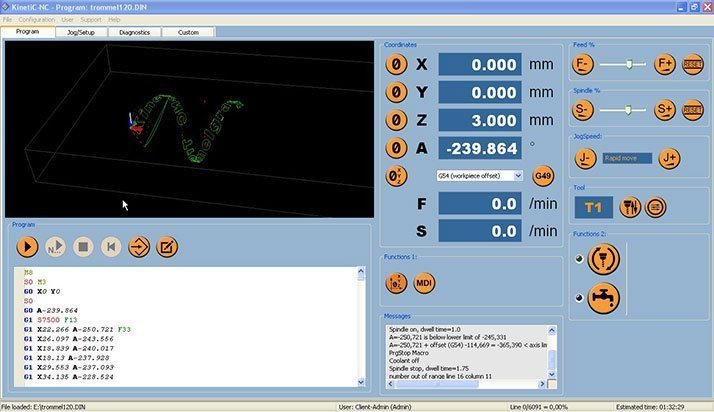Click the T1 current tool button
Viewport: 714px width, 412px height.
(592, 207)
